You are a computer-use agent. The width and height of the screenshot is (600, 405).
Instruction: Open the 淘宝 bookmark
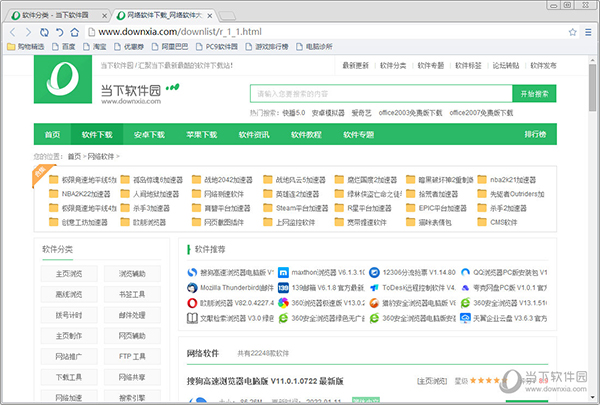95,47
